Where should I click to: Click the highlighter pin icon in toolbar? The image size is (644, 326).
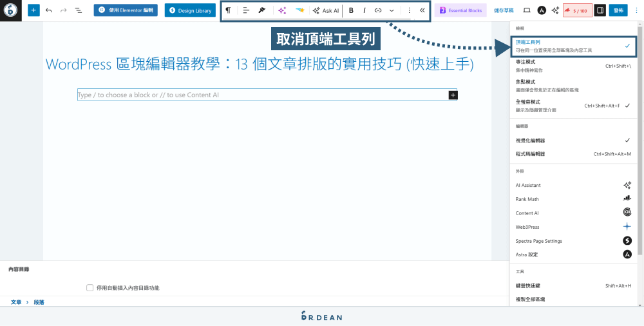tap(261, 11)
